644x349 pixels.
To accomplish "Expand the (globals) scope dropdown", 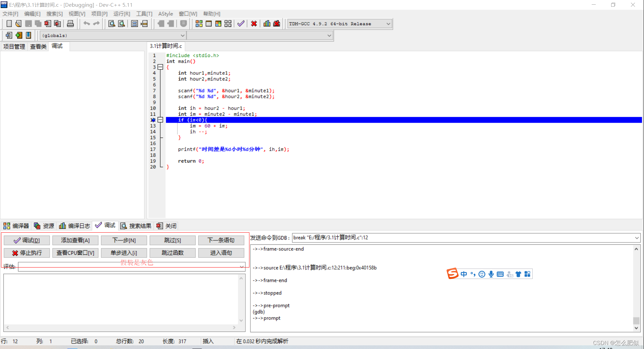I will pos(182,36).
